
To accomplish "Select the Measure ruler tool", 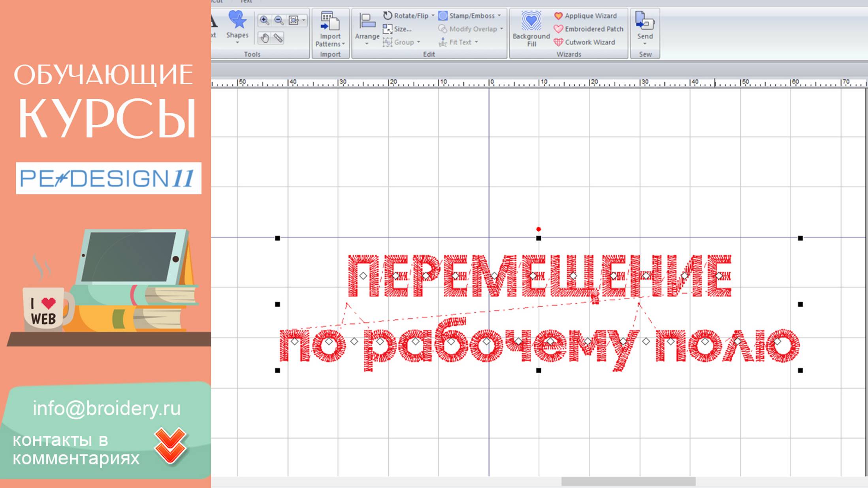I will point(278,38).
